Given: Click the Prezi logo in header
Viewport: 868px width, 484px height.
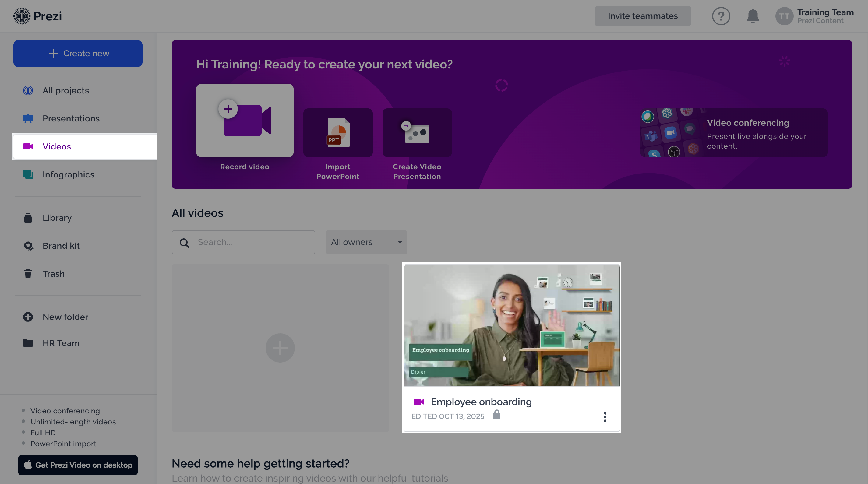Looking at the screenshot, I should 37,16.
